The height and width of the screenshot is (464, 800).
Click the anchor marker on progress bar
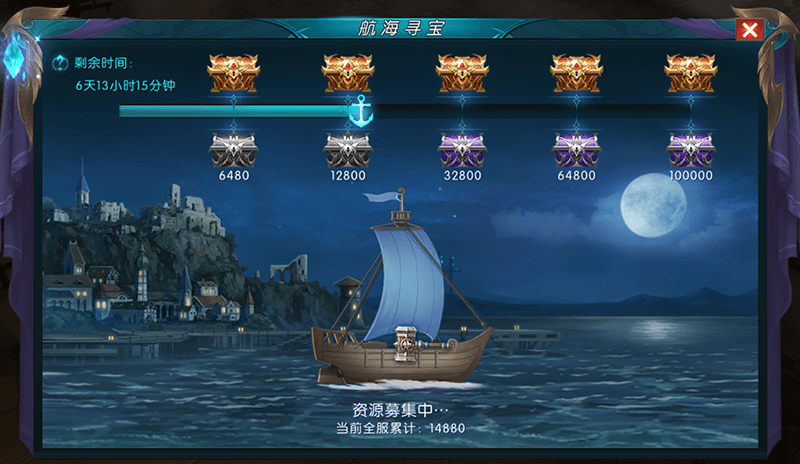click(361, 111)
